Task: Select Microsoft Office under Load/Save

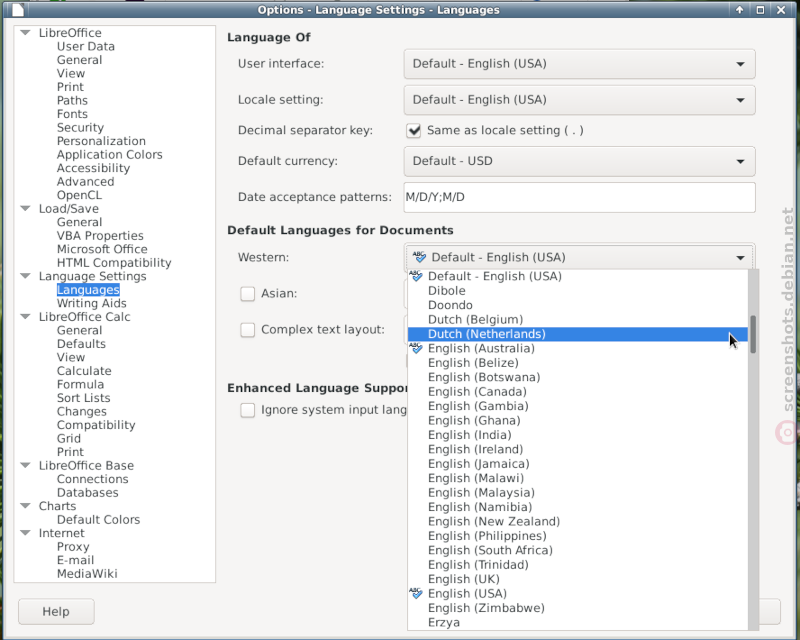Action: (102, 249)
